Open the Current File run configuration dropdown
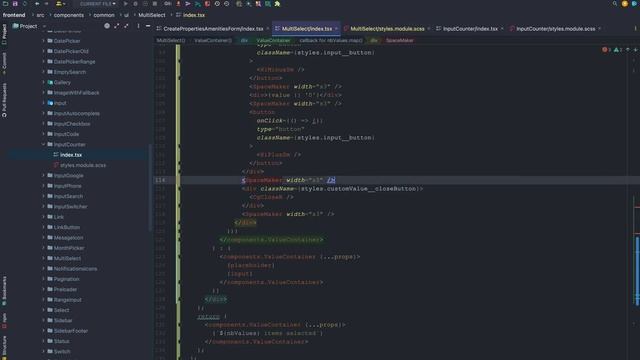The height and width of the screenshot is (360, 640). point(97,4)
